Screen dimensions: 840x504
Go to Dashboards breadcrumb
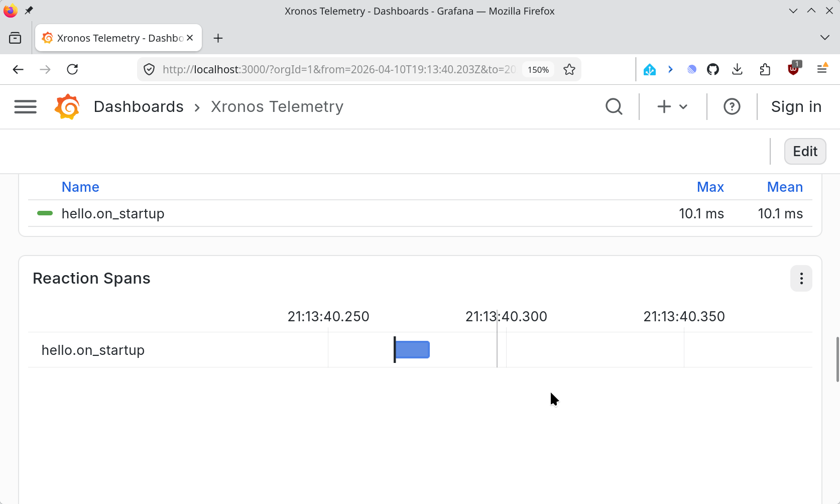(x=139, y=107)
